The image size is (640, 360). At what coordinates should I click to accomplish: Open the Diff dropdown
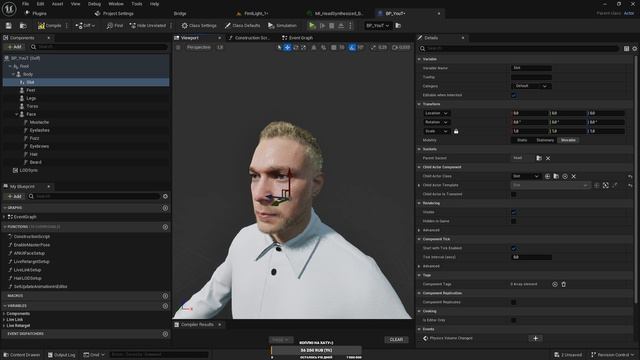(85, 26)
